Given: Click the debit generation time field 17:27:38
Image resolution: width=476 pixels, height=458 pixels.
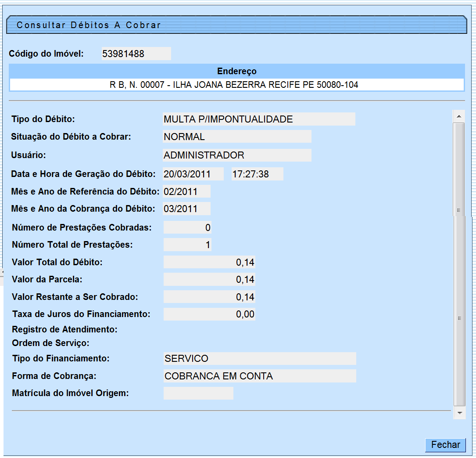Looking at the screenshot, I should pos(257,174).
